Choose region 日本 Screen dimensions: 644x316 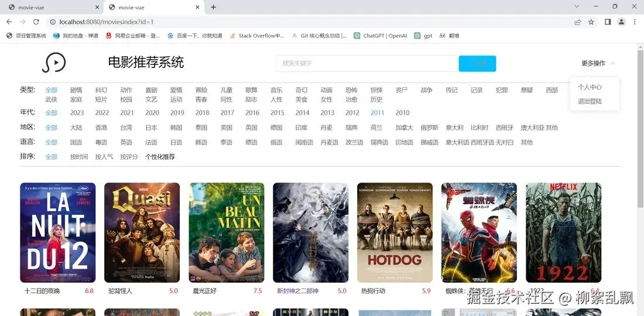151,128
